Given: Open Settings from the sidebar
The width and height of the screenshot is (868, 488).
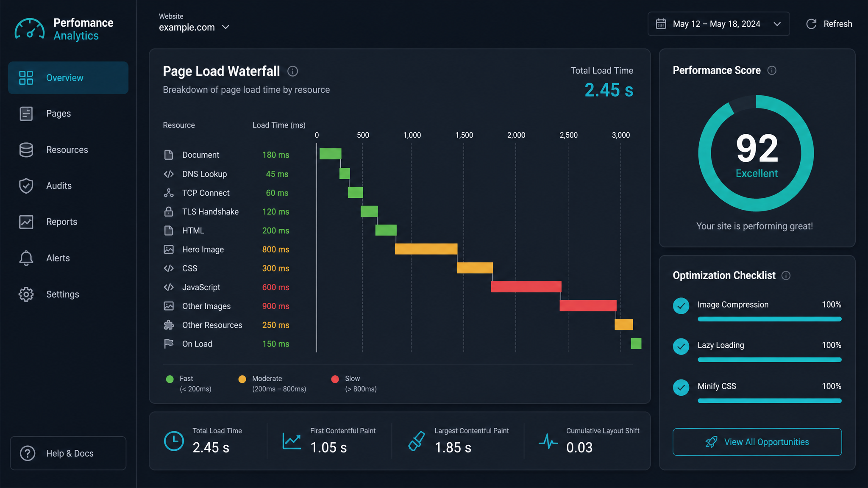Looking at the screenshot, I should coord(68,294).
